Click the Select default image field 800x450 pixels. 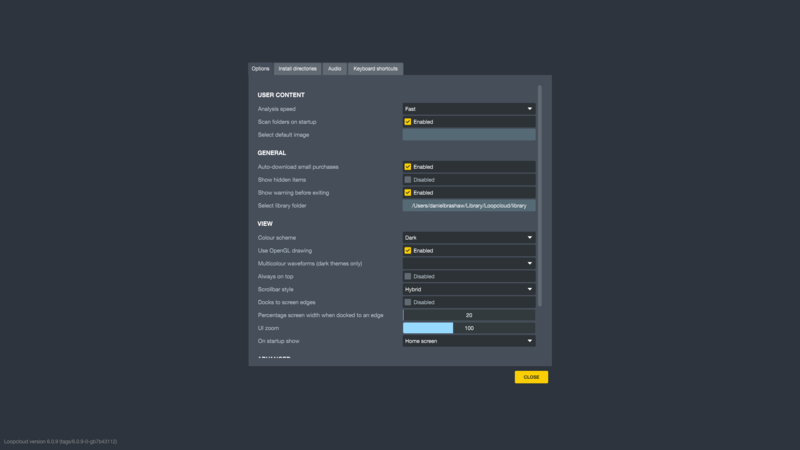pyautogui.click(x=469, y=135)
